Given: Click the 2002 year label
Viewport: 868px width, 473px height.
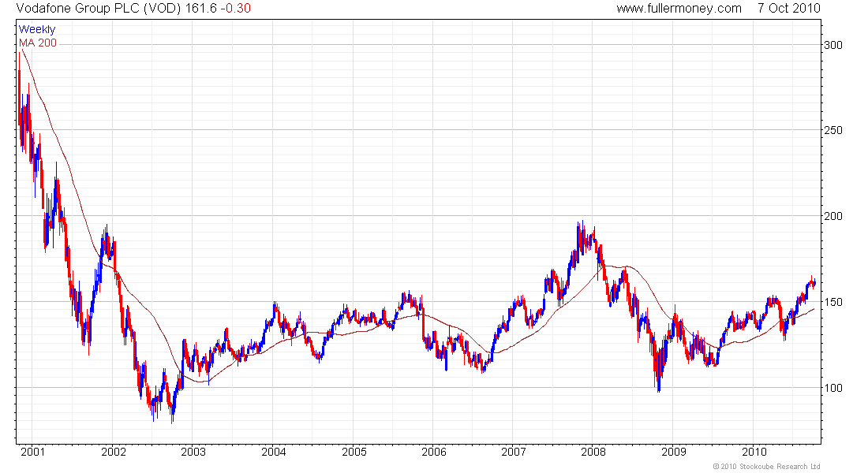Looking at the screenshot, I should (114, 452).
